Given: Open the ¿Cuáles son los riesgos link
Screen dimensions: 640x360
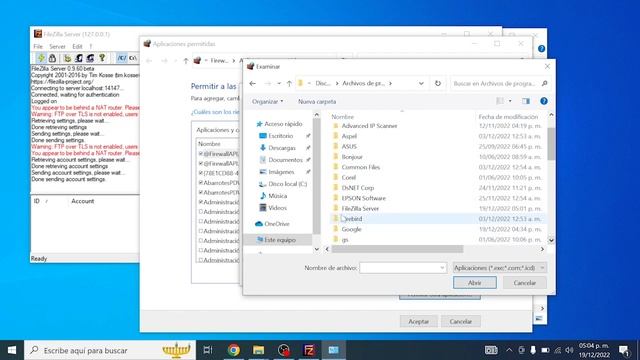Looking at the screenshot, I should click(215, 112).
